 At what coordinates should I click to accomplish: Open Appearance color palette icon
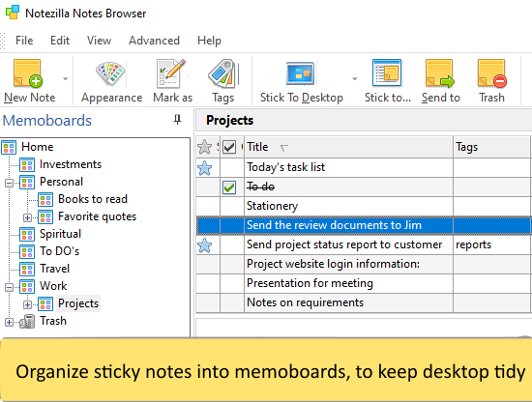(110, 73)
